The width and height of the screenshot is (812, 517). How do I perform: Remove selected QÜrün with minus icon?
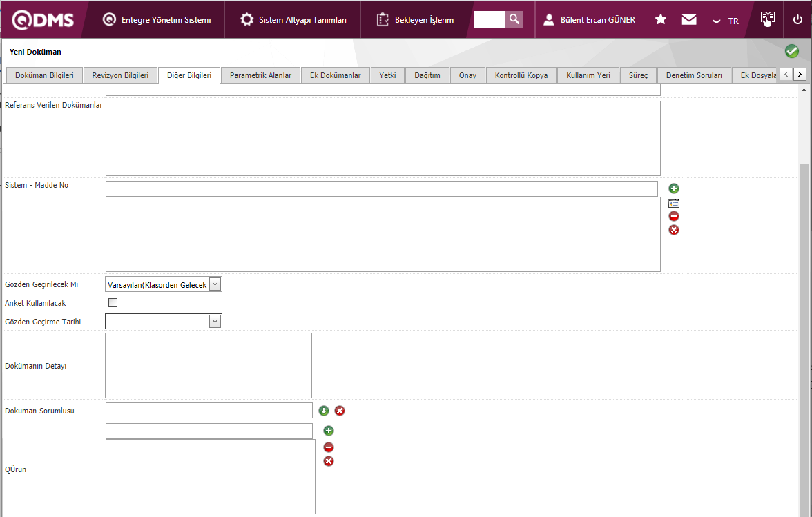click(329, 447)
